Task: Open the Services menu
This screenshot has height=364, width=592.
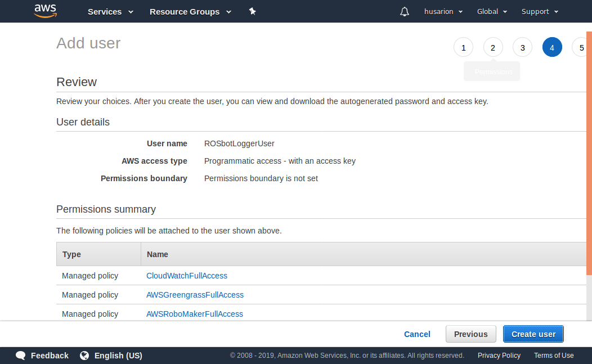Action: point(111,12)
